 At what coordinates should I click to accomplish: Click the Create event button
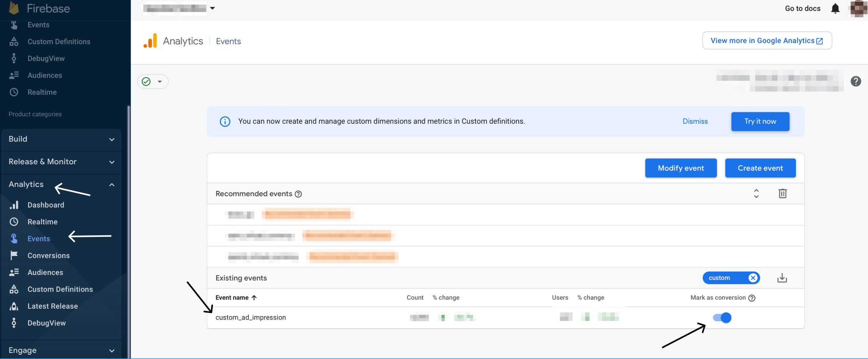click(x=760, y=168)
